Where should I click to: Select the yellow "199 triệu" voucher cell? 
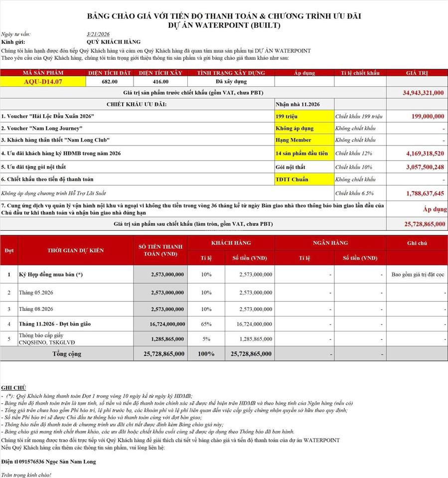(x=304, y=116)
